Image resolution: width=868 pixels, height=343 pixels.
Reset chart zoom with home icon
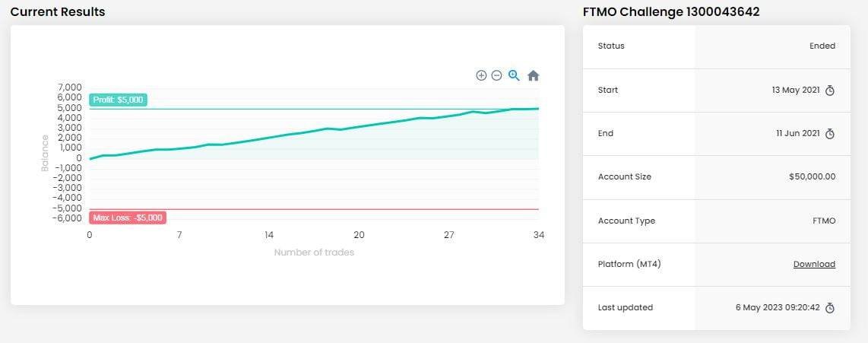(534, 75)
